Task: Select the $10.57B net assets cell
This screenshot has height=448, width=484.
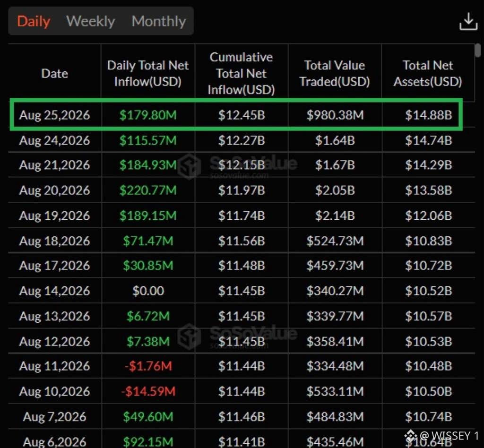Action: [x=428, y=316]
